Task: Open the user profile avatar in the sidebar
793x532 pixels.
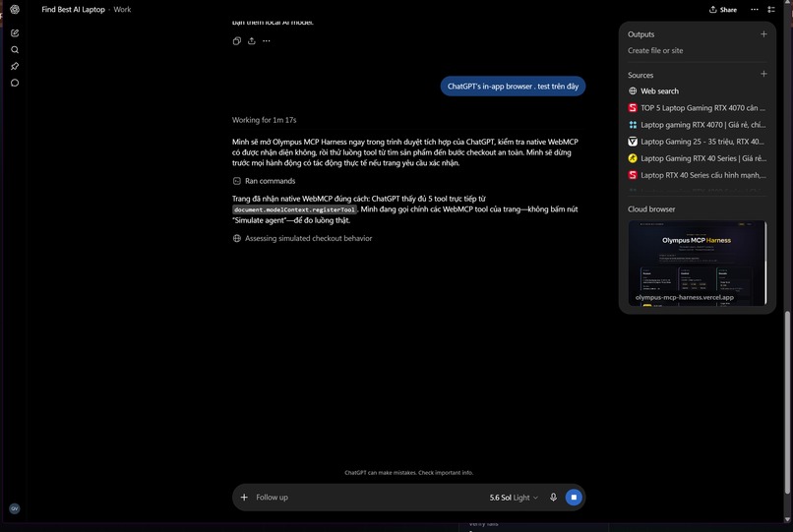Action: 15,508
